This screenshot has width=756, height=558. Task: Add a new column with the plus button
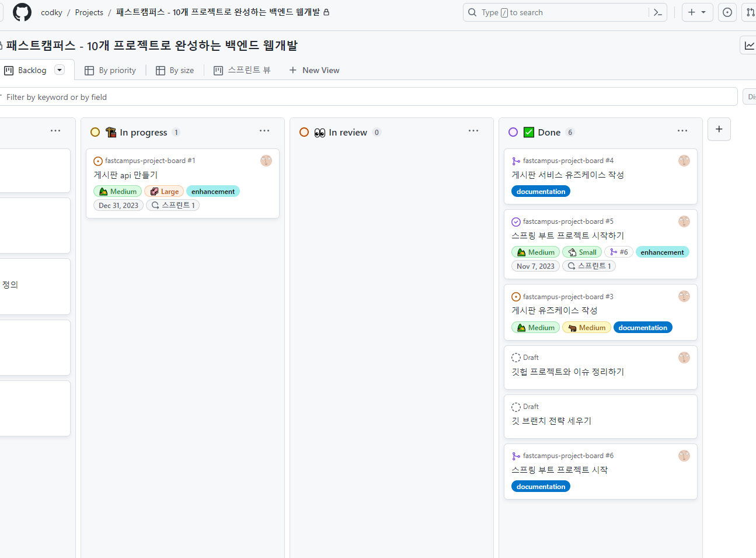tap(719, 129)
